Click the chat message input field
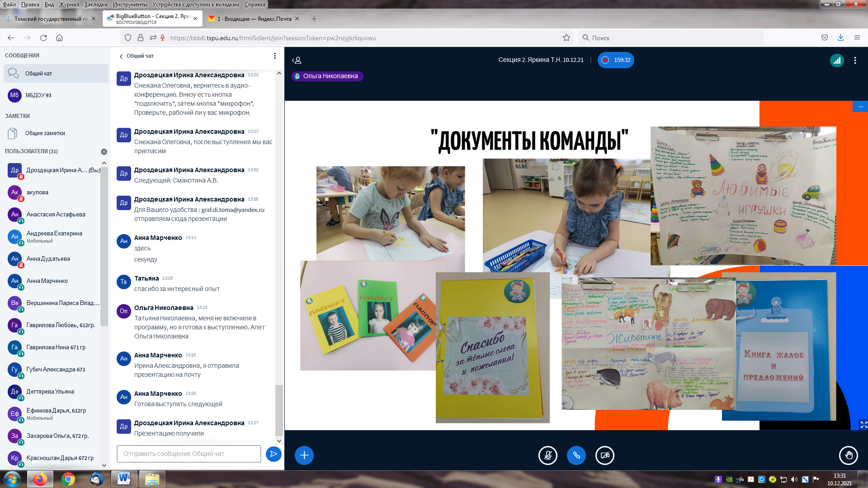This screenshot has height=488, width=868. (189, 454)
